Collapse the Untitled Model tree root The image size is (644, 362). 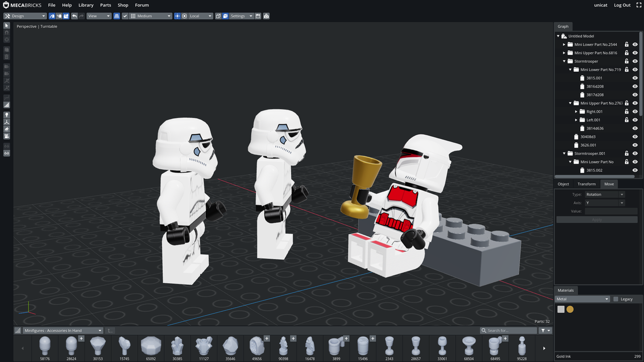(558, 36)
